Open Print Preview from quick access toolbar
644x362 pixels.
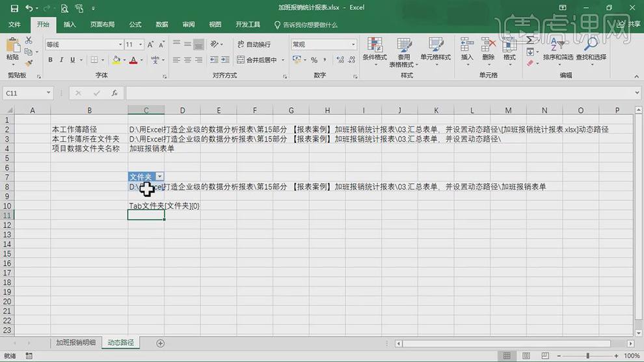pos(64,8)
